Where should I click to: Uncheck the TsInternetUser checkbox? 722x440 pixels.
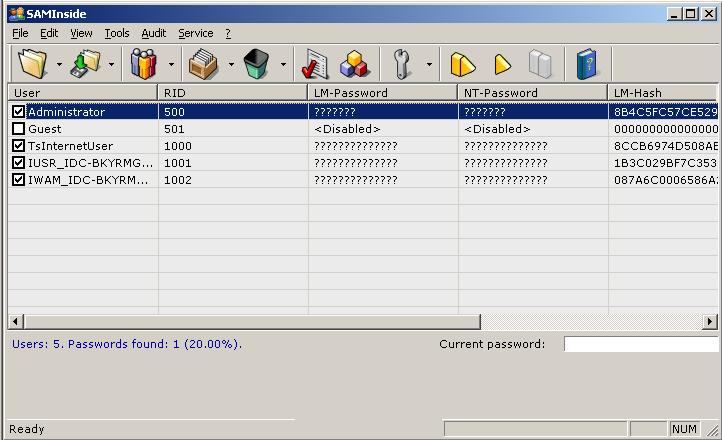(18, 145)
